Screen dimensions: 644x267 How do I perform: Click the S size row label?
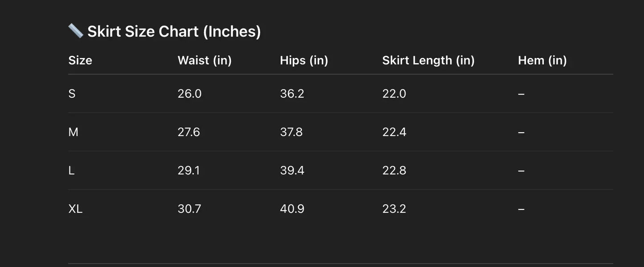coord(72,94)
